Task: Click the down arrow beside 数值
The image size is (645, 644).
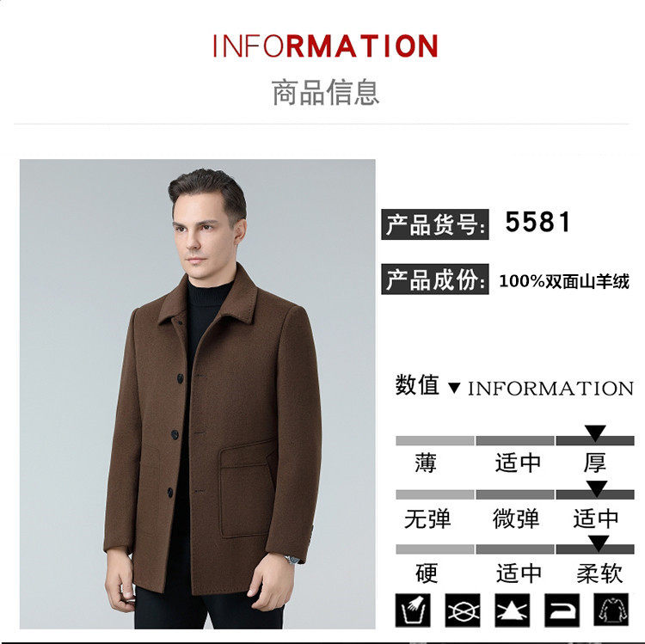Action: pyautogui.click(x=454, y=388)
